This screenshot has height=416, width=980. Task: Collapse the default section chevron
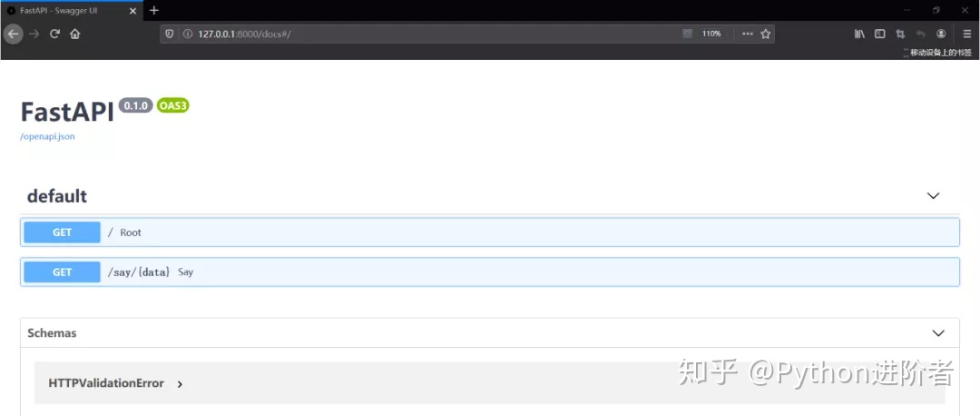(933, 196)
